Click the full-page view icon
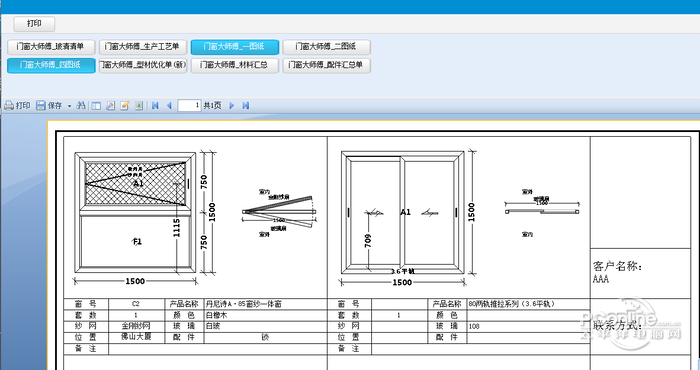Screen dimensions: 700x370 click(x=139, y=106)
